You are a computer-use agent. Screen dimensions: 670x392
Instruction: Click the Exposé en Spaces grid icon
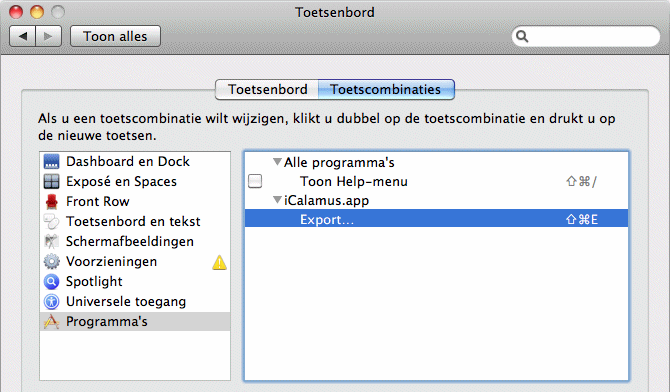52,182
